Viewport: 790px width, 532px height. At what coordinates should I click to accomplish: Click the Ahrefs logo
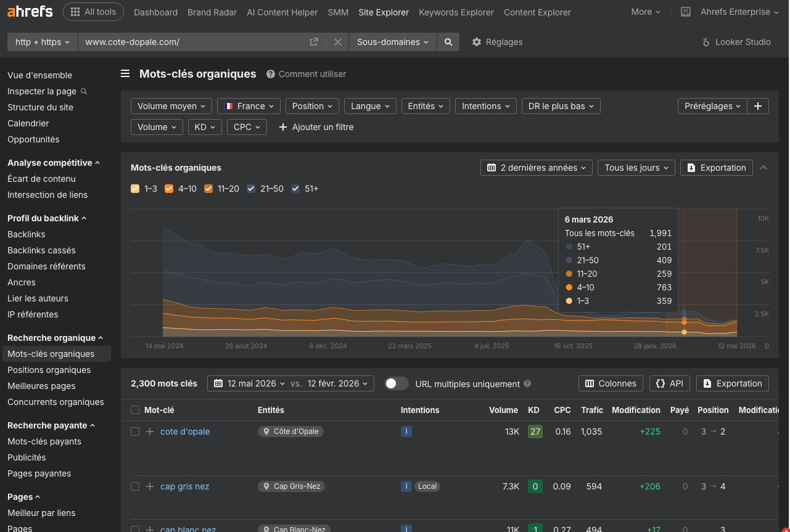30,12
